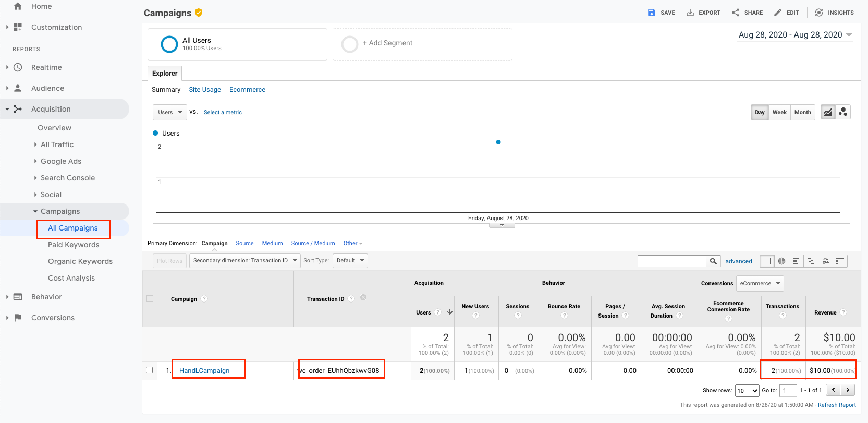Image resolution: width=868 pixels, height=423 pixels.
Task: Open Cost Analysis in the sidebar
Action: pos(71,278)
